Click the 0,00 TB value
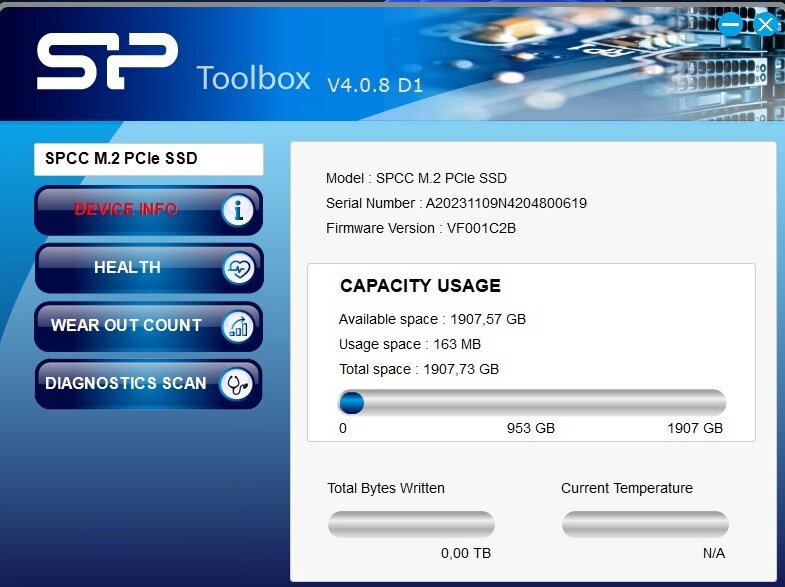Screen dimensions: 785x587 [466, 553]
